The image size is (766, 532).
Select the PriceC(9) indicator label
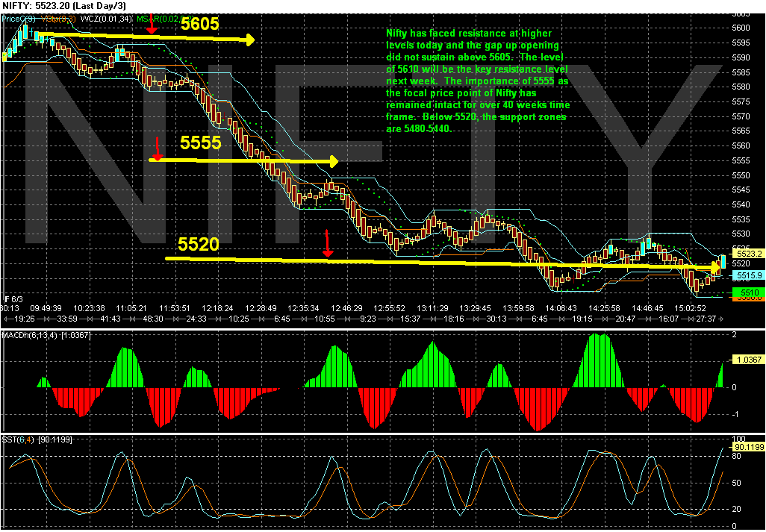tap(18, 19)
